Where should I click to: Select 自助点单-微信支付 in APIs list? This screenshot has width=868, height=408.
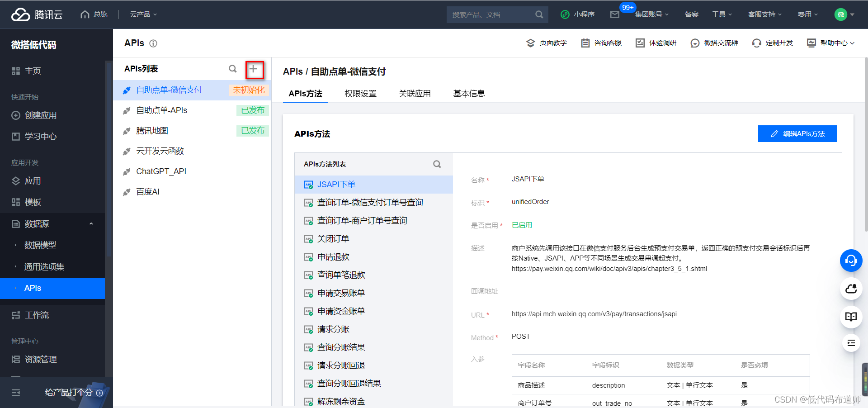coord(192,90)
